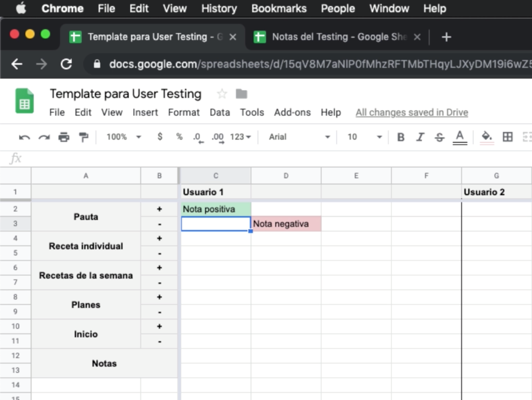The height and width of the screenshot is (400, 532).
Task: Expand the 100% zoom dropdown
Action: [x=123, y=137]
